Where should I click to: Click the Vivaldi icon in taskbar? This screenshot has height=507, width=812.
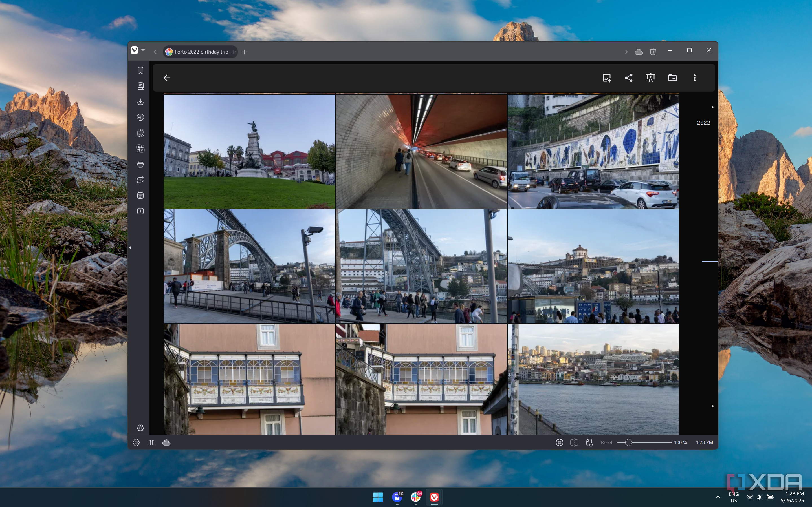[x=434, y=497]
